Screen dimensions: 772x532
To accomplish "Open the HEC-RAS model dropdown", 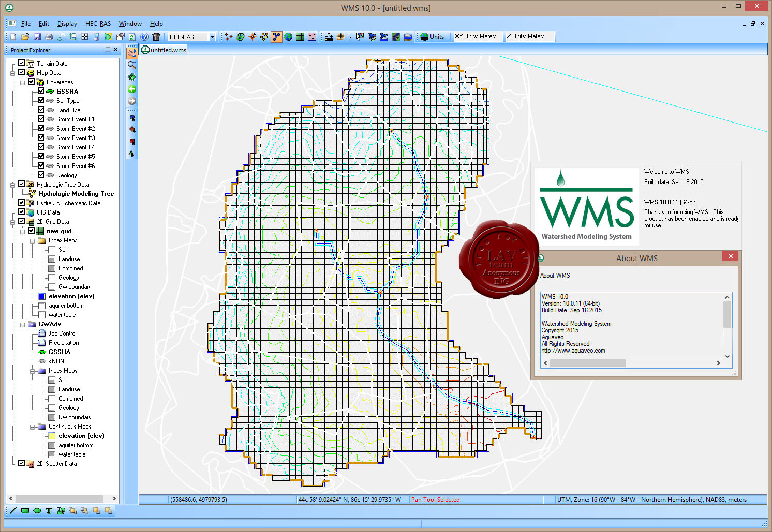I will 212,37.
